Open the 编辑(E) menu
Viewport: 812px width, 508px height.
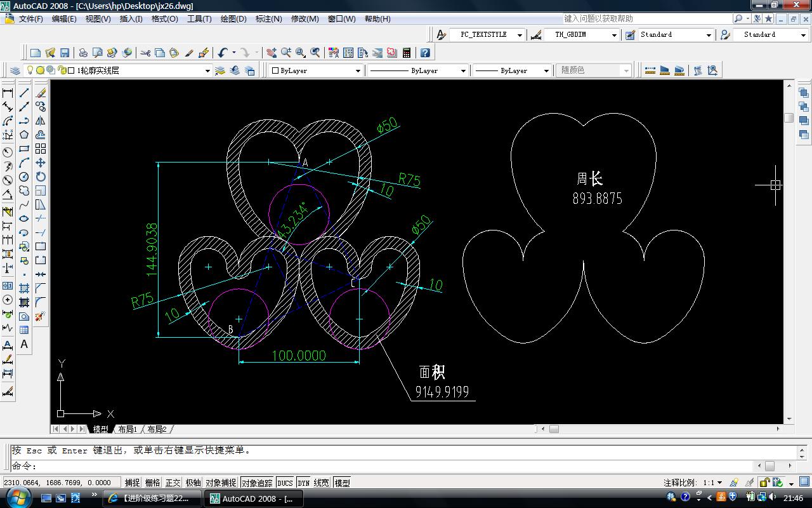click(63, 18)
